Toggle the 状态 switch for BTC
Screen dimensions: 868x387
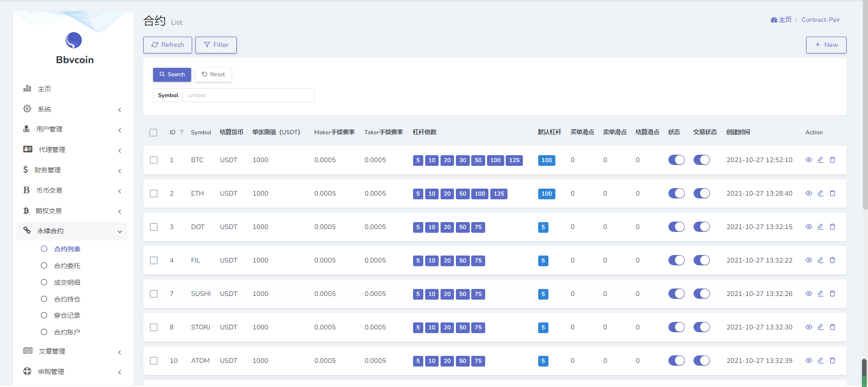(676, 160)
